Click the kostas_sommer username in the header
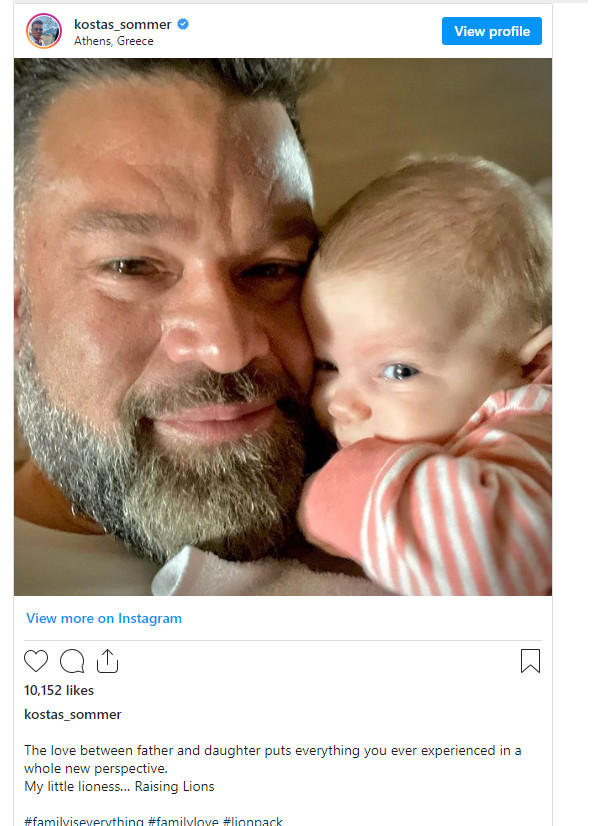 click(123, 24)
